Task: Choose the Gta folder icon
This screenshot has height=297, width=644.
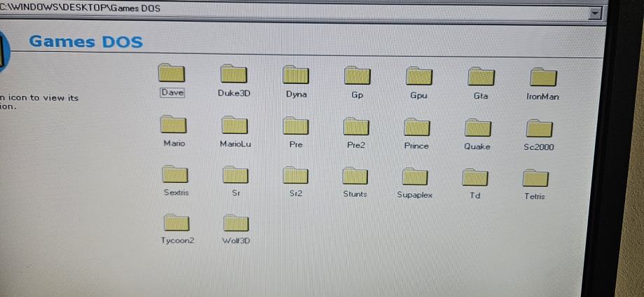Action: coord(481,76)
